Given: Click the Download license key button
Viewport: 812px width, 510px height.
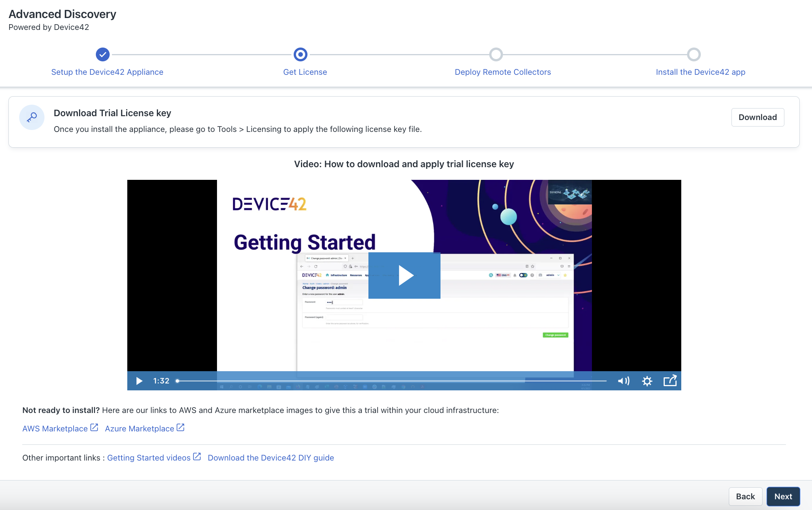Looking at the screenshot, I should point(758,117).
